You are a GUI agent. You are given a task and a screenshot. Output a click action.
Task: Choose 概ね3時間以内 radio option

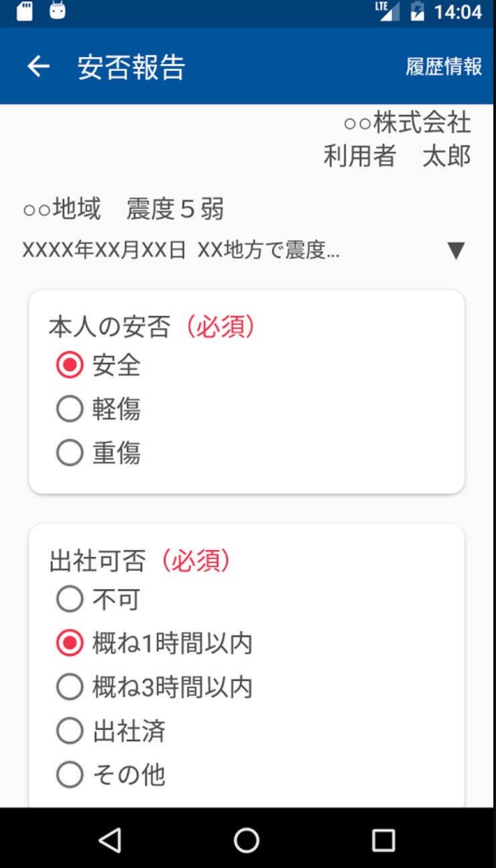[x=70, y=687]
